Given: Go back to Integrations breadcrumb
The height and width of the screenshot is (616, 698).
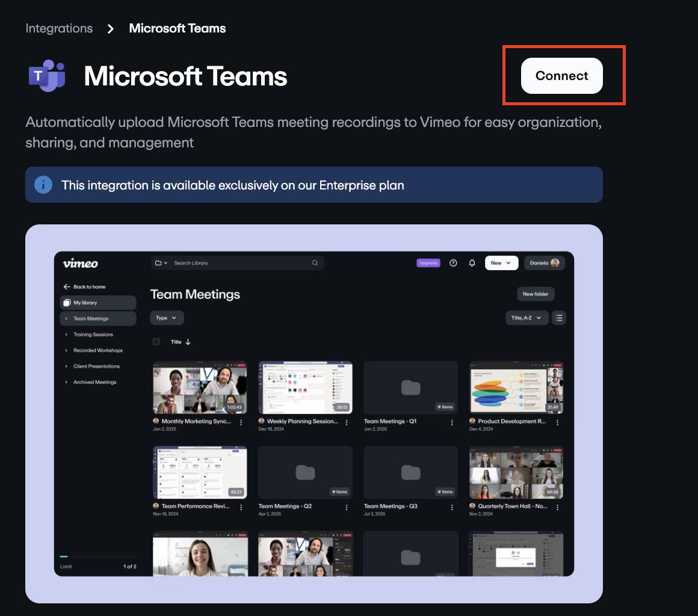Looking at the screenshot, I should [59, 28].
